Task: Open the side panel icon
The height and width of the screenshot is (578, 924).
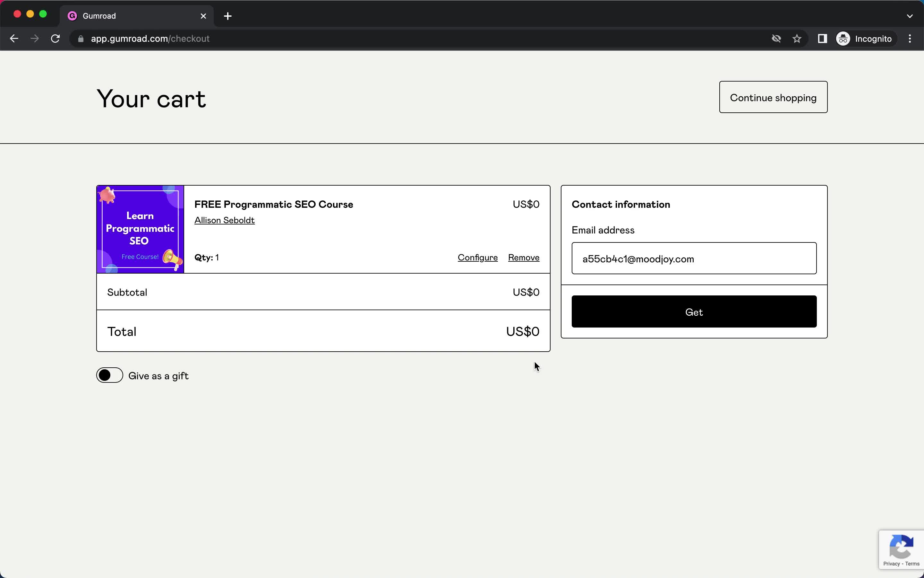Action: coord(822,39)
